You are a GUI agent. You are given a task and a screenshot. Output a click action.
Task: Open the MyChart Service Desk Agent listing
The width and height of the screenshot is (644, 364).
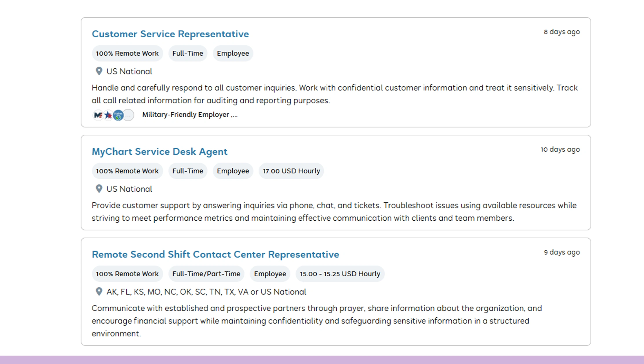tap(159, 151)
